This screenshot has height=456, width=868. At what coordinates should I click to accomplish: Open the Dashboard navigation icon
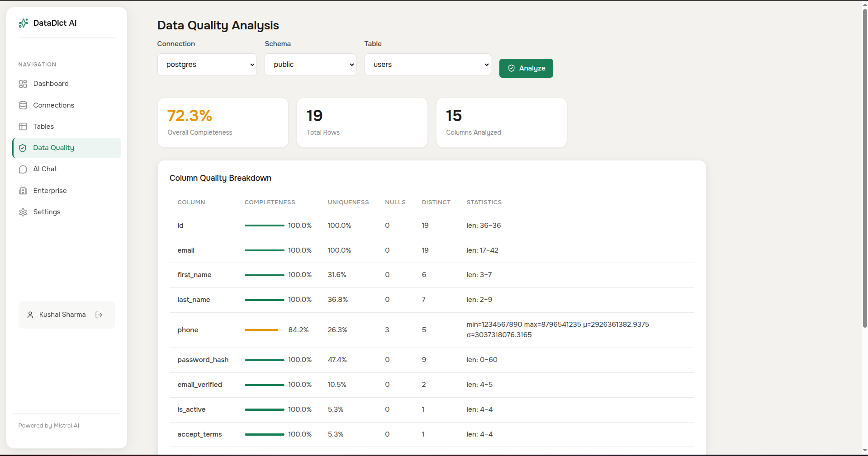(x=23, y=84)
